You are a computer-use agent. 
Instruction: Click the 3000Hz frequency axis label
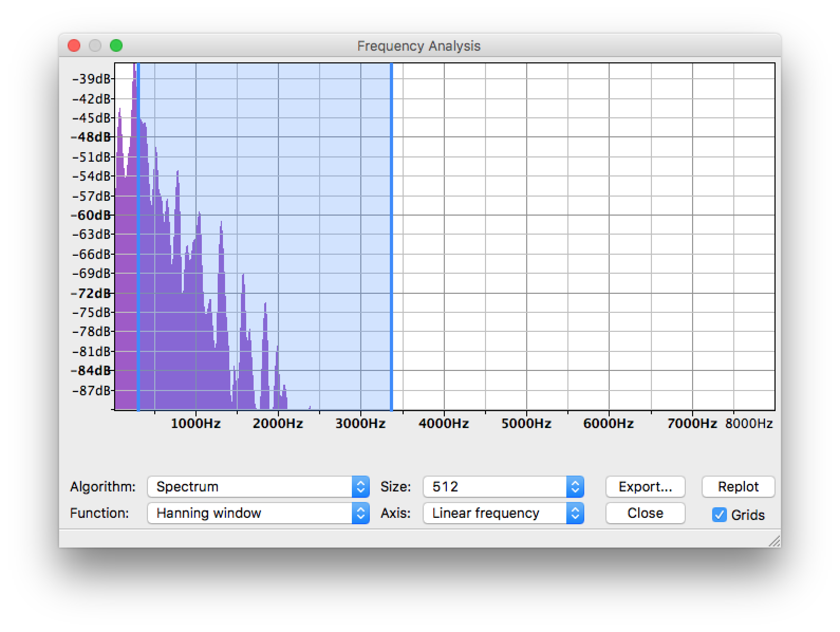[x=360, y=424]
